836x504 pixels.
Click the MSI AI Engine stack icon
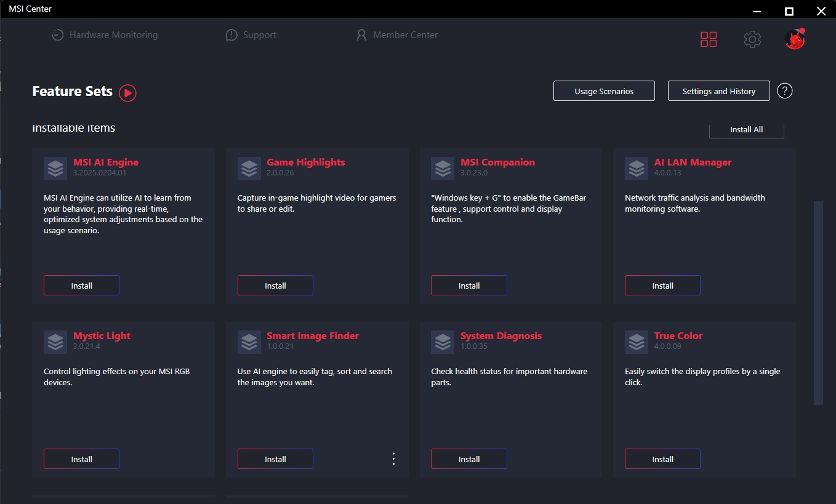(x=55, y=168)
